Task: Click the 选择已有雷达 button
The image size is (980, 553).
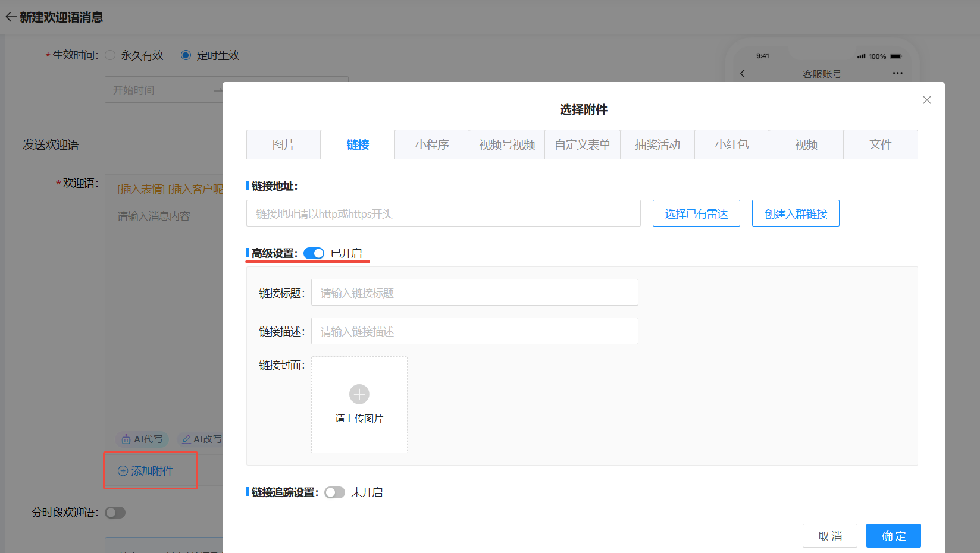Action: tap(696, 213)
